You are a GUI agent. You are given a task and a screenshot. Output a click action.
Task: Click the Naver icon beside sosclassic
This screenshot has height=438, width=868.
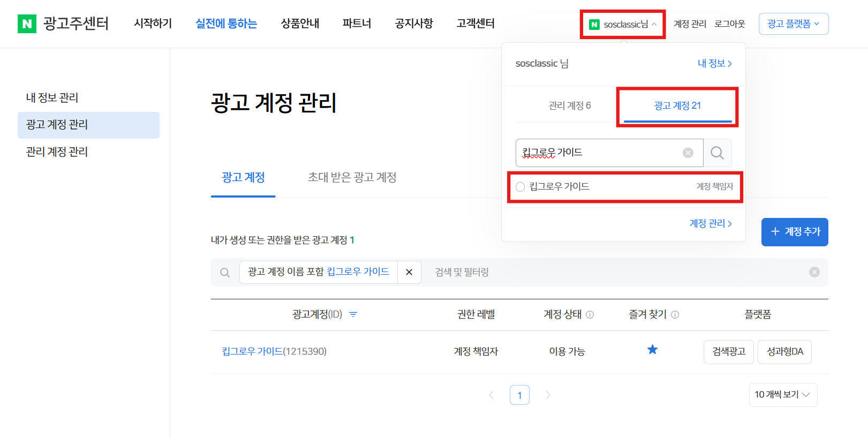coord(594,24)
